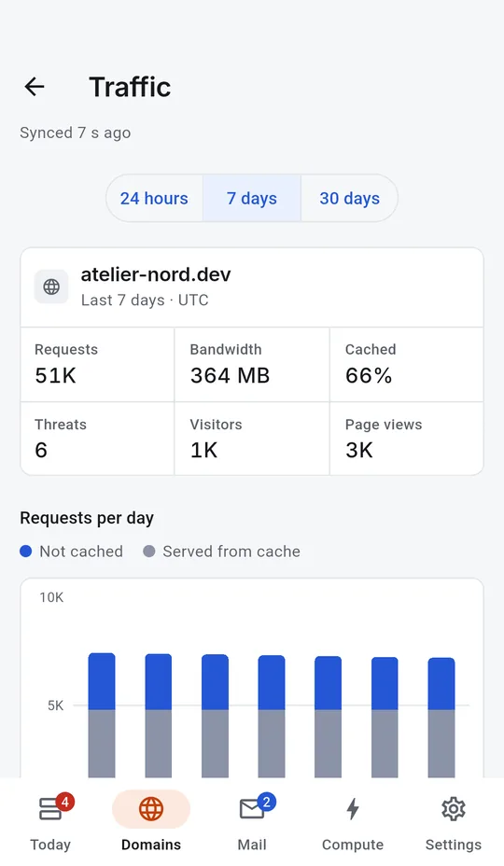
Task: Open the Cached 66% stat tile
Action: (x=406, y=365)
